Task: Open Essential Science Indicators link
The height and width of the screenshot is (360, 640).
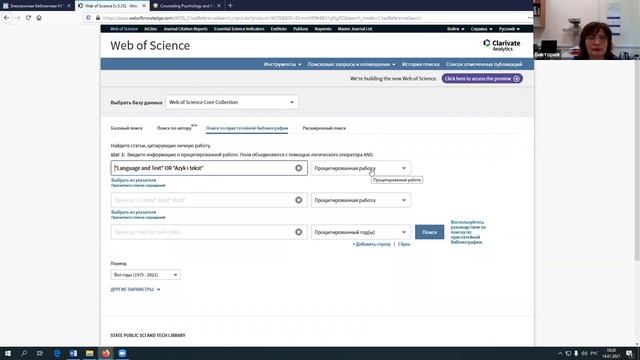Action: coord(239,29)
